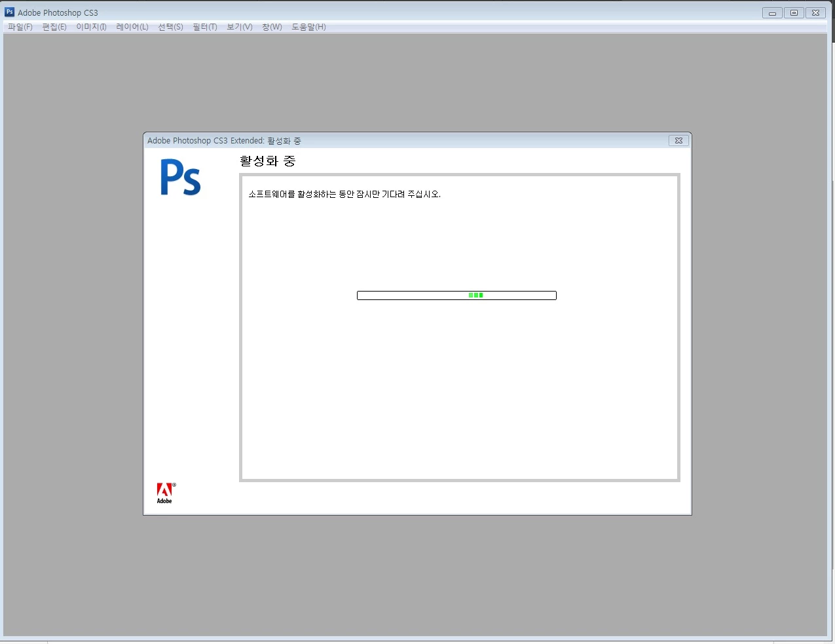Minimize the Photoshop CS3 window
The width and height of the screenshot is (835, 644).
(772, 12)
